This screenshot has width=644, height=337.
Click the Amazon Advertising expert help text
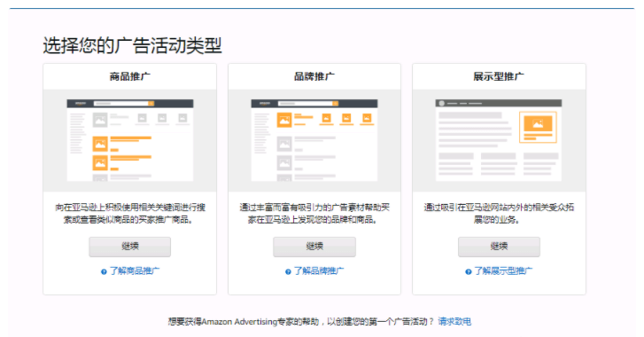point(301,321)
